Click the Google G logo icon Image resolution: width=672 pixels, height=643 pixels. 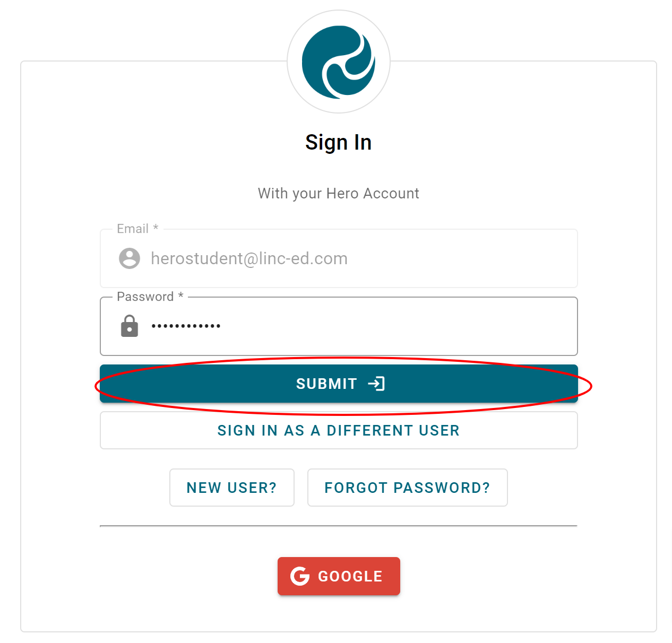tap(300, 576)
